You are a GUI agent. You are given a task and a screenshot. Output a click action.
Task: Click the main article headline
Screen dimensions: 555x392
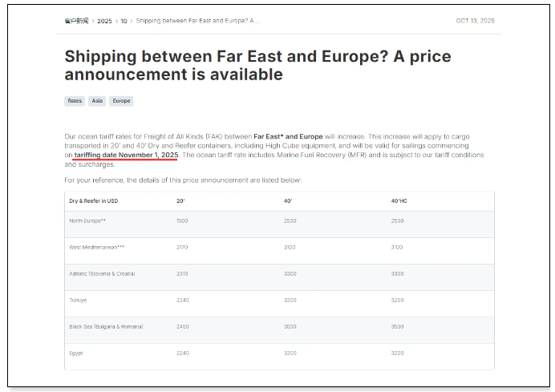(x=257, y=66)
